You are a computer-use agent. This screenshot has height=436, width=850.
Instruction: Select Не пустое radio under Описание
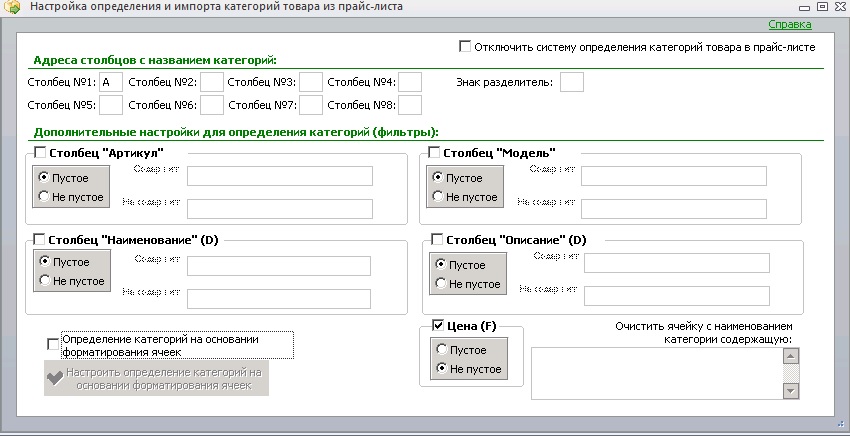pyautogui.click(x=441, y=283)
